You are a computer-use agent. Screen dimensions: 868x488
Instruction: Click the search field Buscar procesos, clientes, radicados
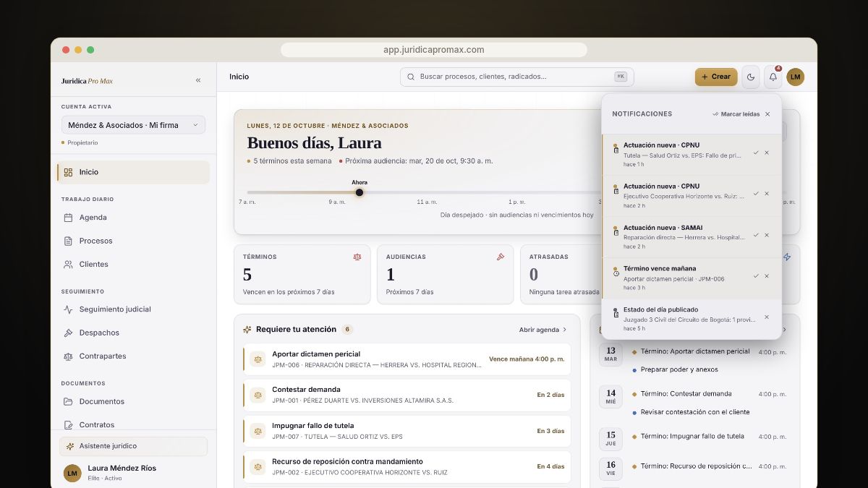(x=516, y=77)
